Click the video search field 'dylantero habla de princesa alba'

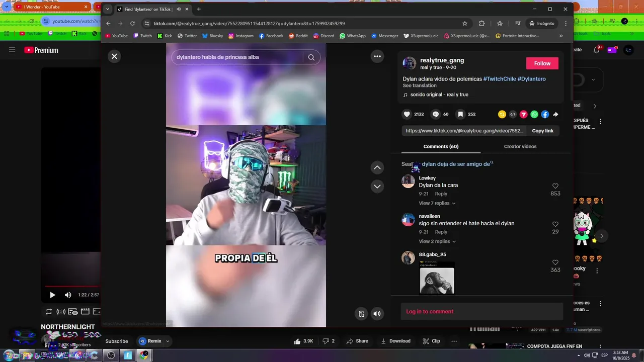point(237,57)
